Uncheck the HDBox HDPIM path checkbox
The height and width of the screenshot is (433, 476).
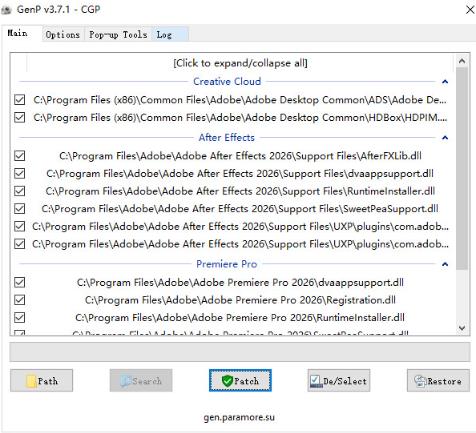pyautogui.click(x=20, y=117)
